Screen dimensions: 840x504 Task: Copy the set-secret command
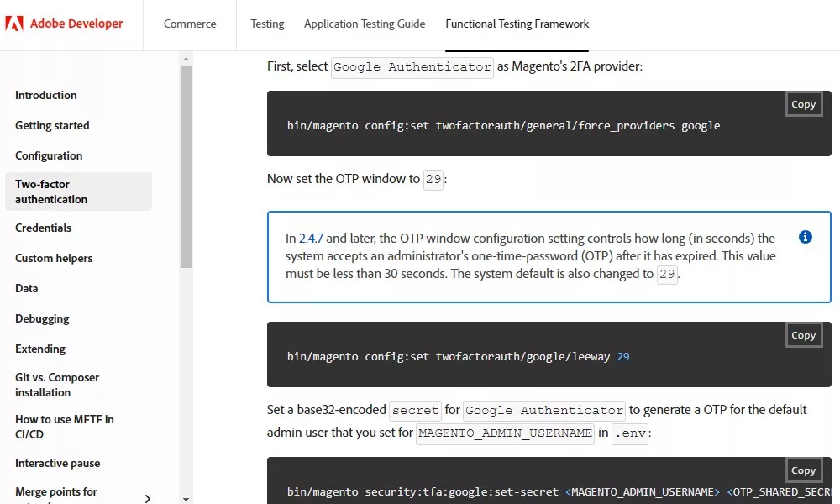point(803,470)
